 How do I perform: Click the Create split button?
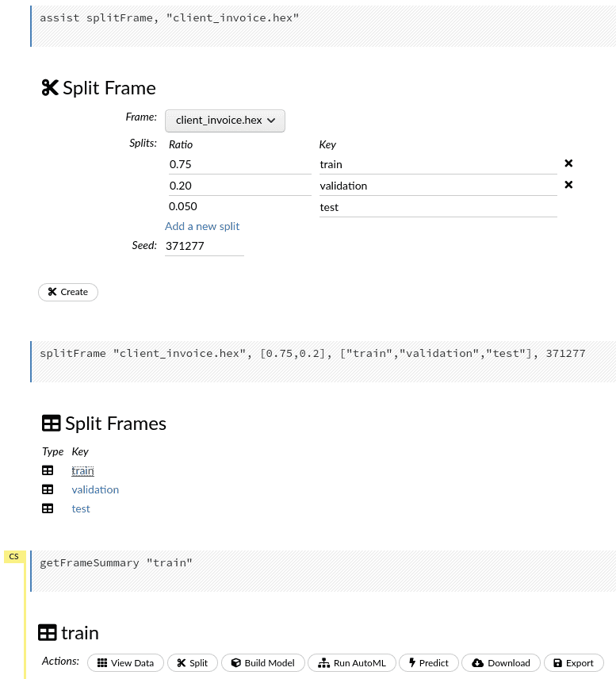68,292
